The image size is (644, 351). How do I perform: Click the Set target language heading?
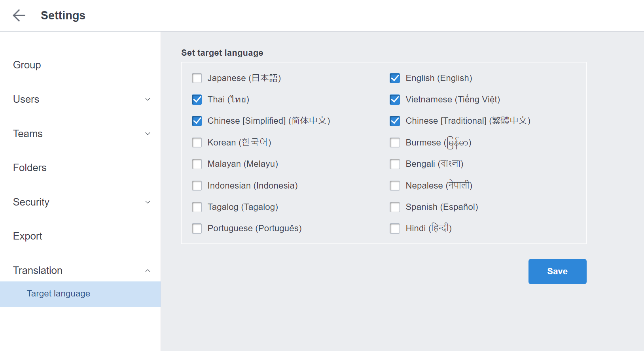click(222, 53)
